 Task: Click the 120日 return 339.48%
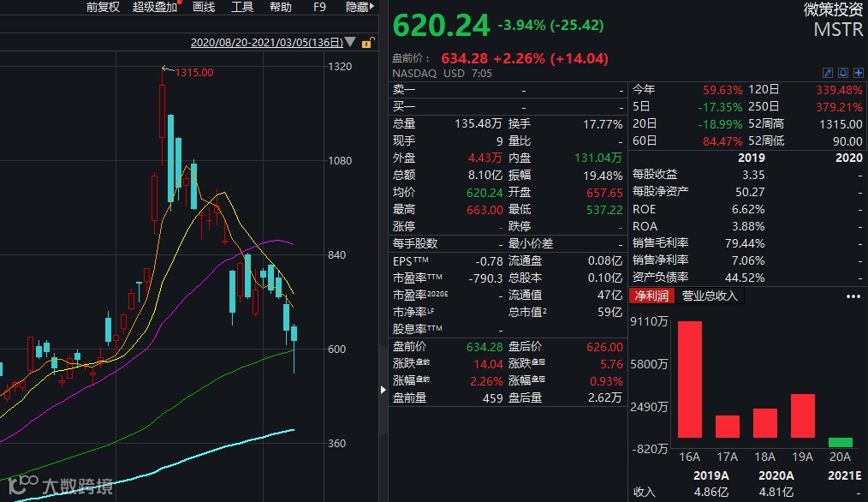pyautogui.click(x=839, y=90)
